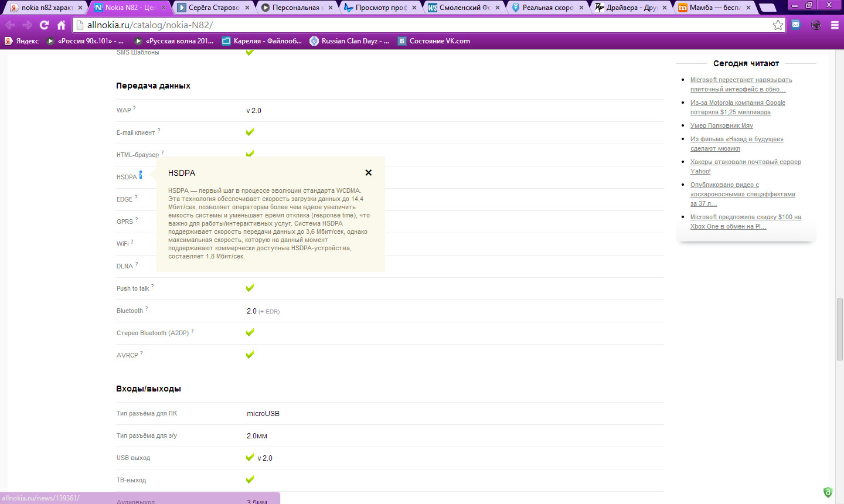844x504 pixels.
Task: Open the 'Персональная' tab
Action: [297, 8]
